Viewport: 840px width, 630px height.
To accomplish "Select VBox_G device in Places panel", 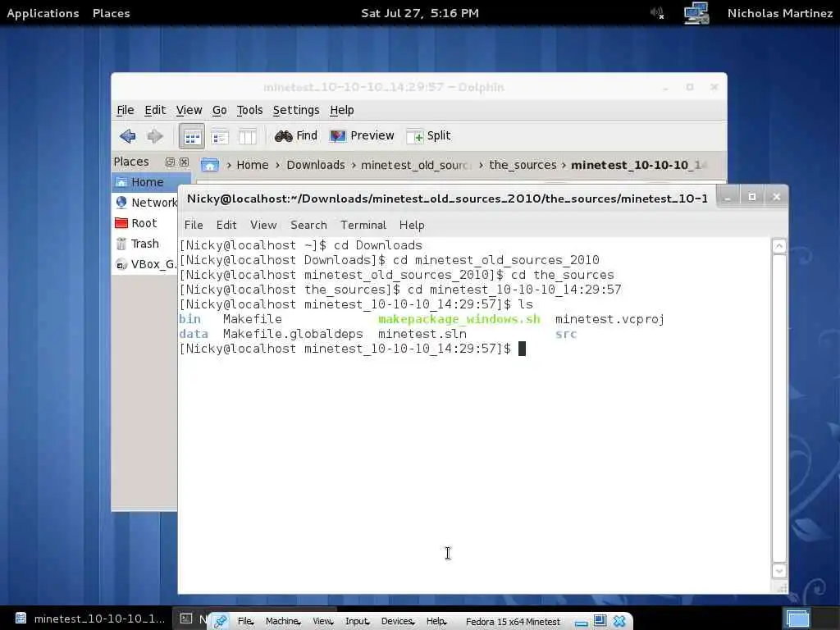I will click(144, 264).
